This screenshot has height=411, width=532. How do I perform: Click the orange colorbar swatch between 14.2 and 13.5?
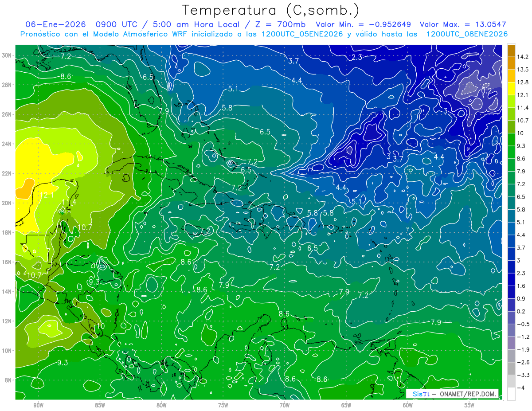coord(511,63)
